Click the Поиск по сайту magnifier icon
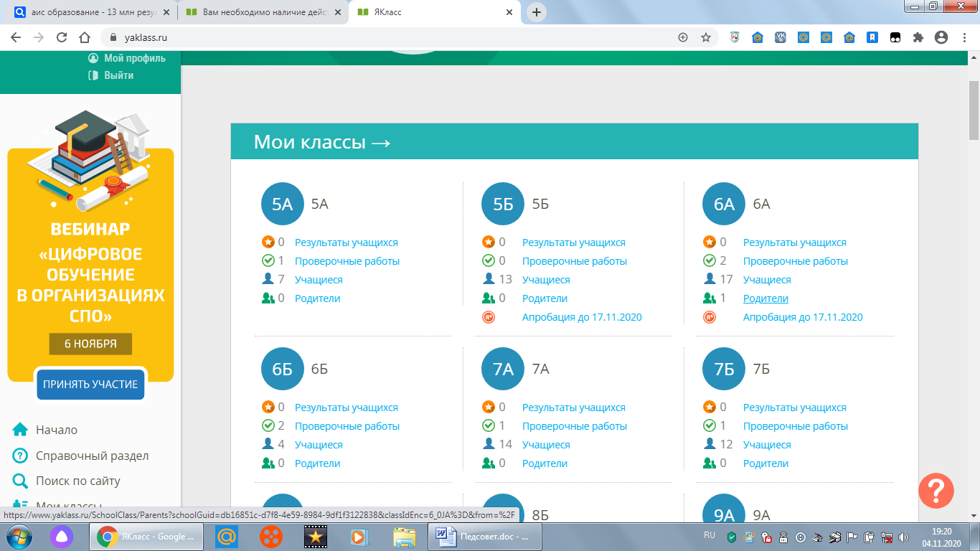980x551 pixels. [x=20, y=481]
